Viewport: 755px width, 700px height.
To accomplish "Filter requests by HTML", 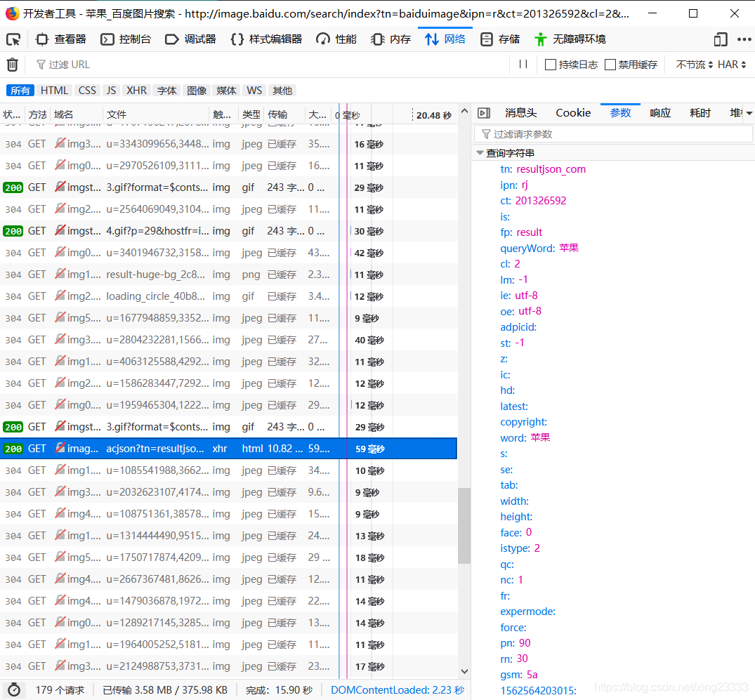I will click(54, 91).
